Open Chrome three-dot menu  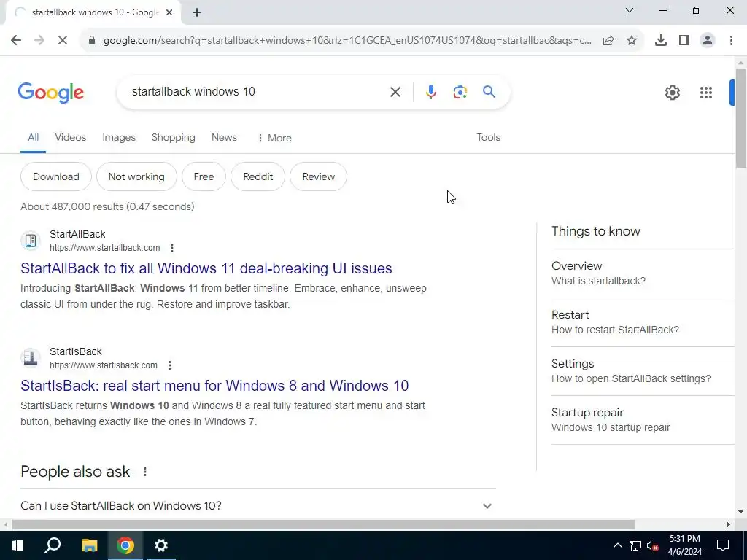click(731, 41)
